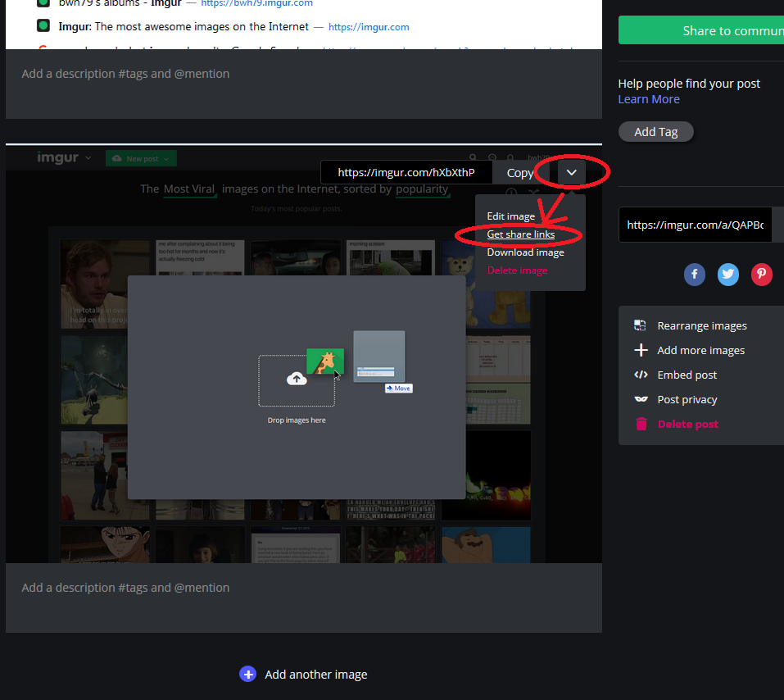Click the Rearrange images icon
This screenshot has width=784, height=700.
(641, 325)
